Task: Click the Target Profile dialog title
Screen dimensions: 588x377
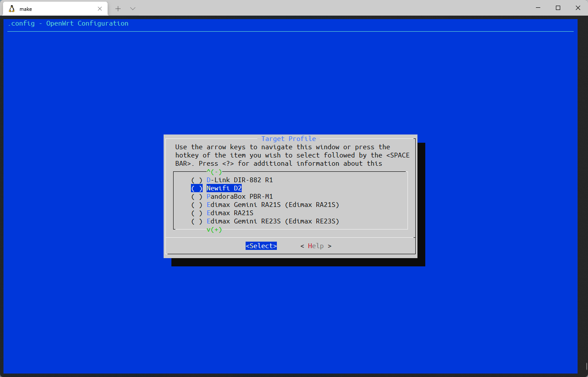Action: [x=289, y=138]
